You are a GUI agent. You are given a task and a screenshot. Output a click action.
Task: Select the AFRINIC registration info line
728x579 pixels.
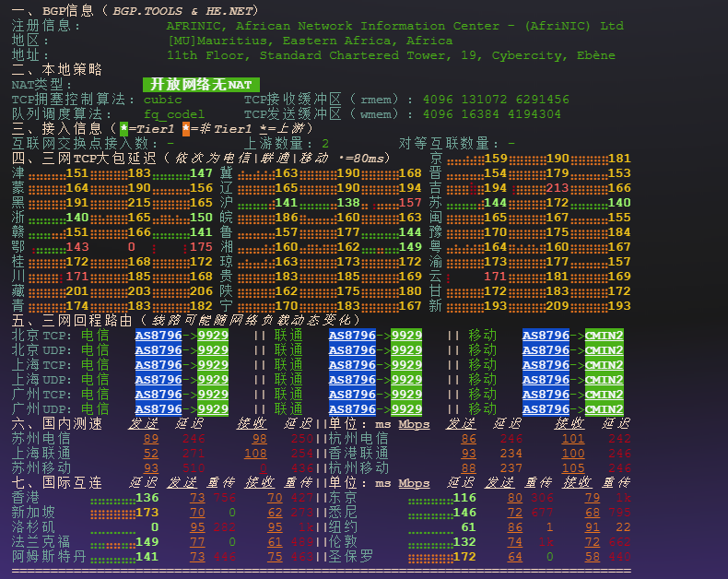[394, 26]
